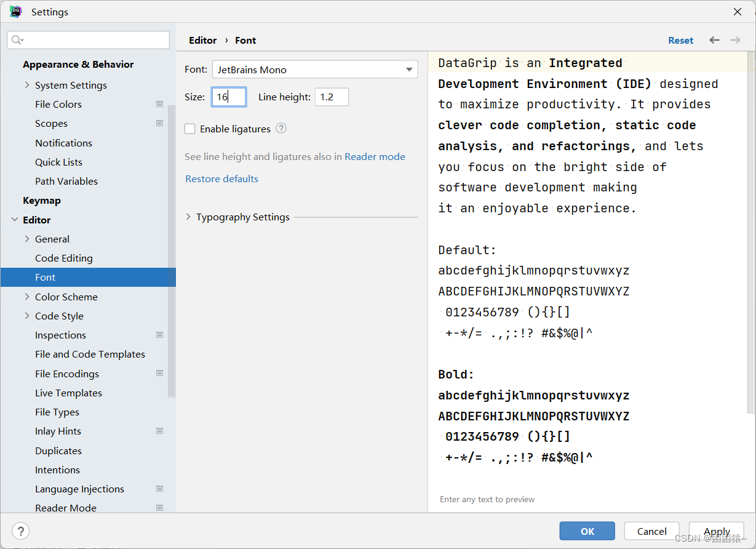Viewport: 756px width, 549px height.
Task: Open the Keymap settings page
Action: (x=42, y=201)
